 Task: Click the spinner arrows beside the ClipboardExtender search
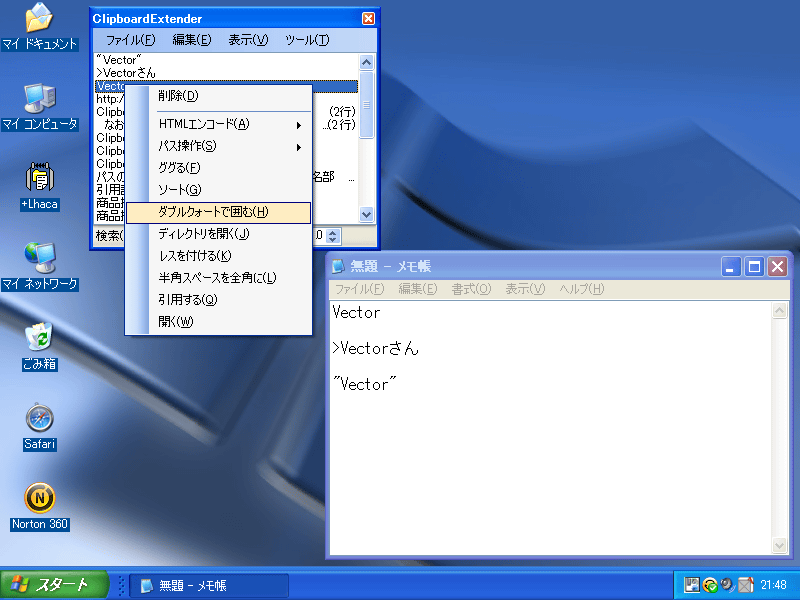(333, 236)
